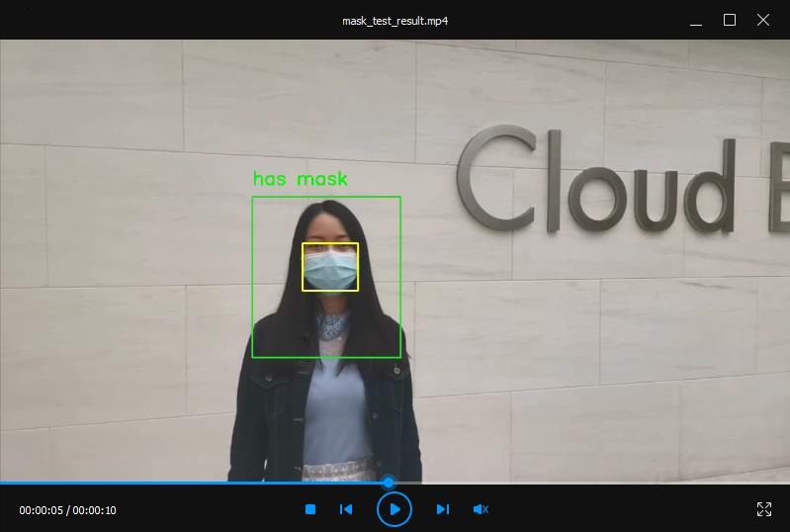Unmute the audio with the speaker icon
This screenshot has width=790, height=532.
(x=481, y=509)
